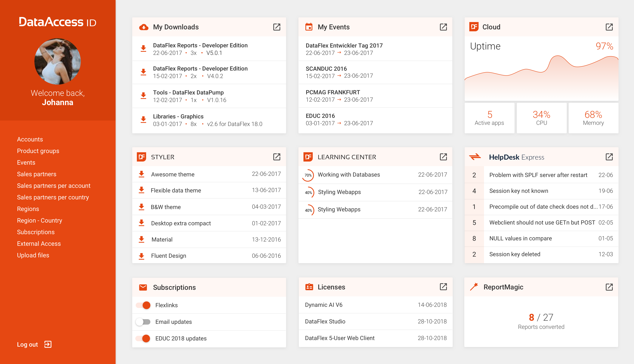Download Desktop extra compact theme icon
Image resolution: width=634 pixels, height=364 pixels.
point(141,223)
